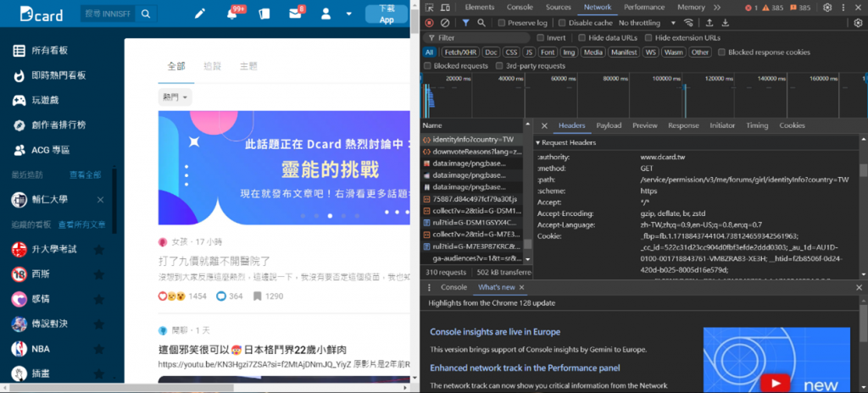Select the Fetch/XHR filter chip
The height and width of the screenshot is (393, 868).
pyautogui.click(x=460, y=52)
